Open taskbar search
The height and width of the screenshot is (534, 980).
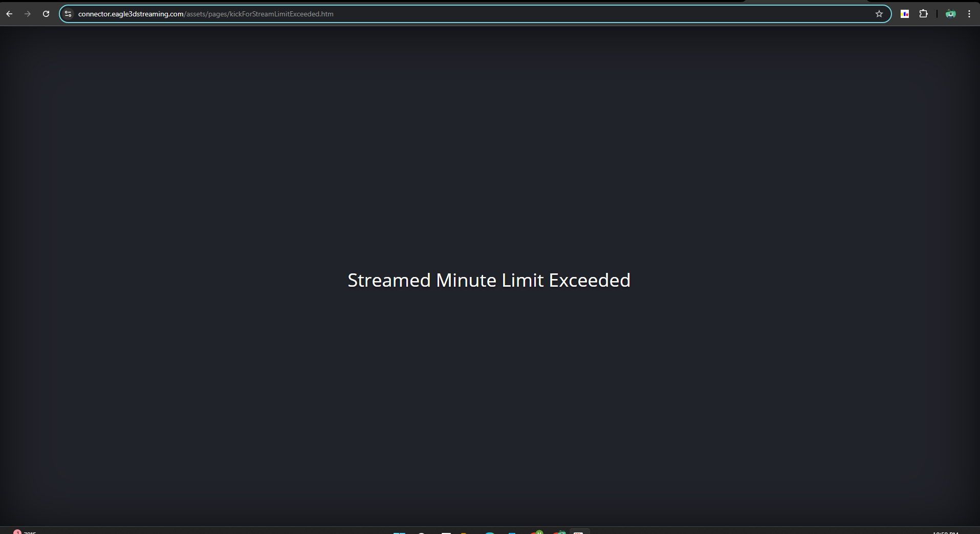[422, 532]
